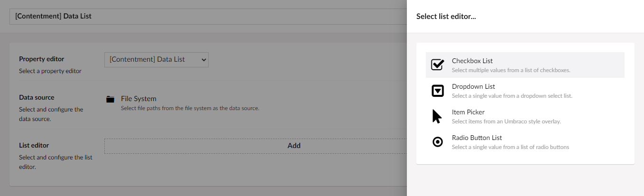Click the Checkbox List description text

(511, 70)
